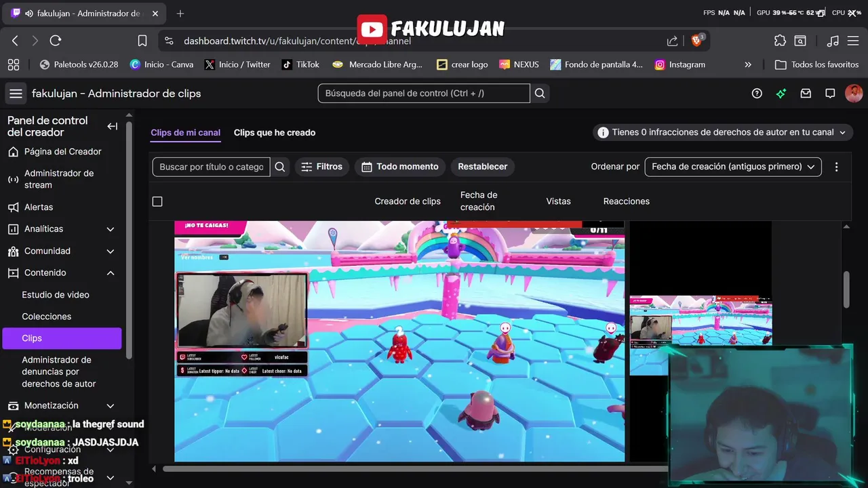Click the share icon in address bar
Viewport: 868px width, 488px height.
tap(672, 41)
